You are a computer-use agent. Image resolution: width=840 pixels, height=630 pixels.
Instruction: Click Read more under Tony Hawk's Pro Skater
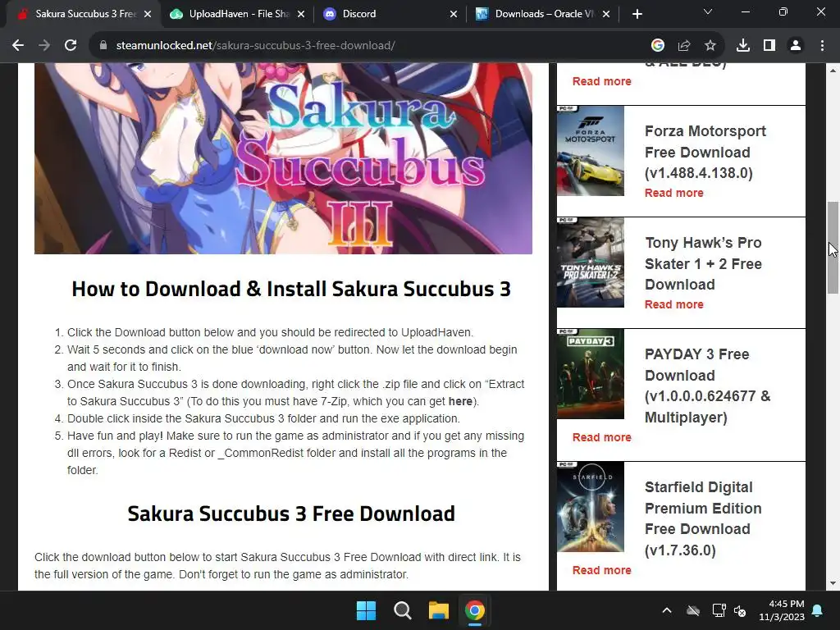[674, 304]
